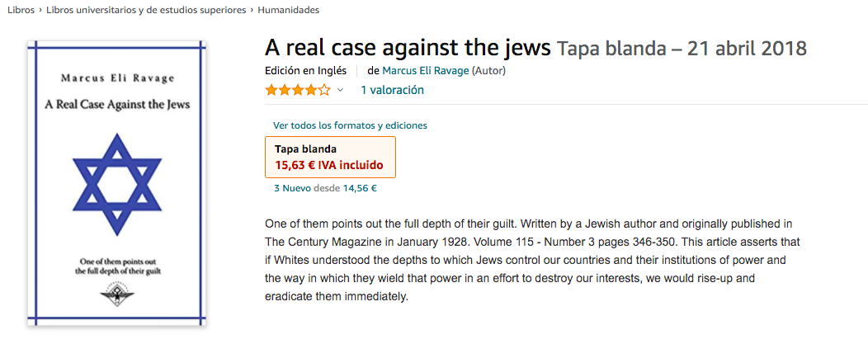The height and width of the screenshot is (344, 868).
Task: Open the '3 Nuevo desde 14,56 €' offers
Action: [x=325, y=188]
